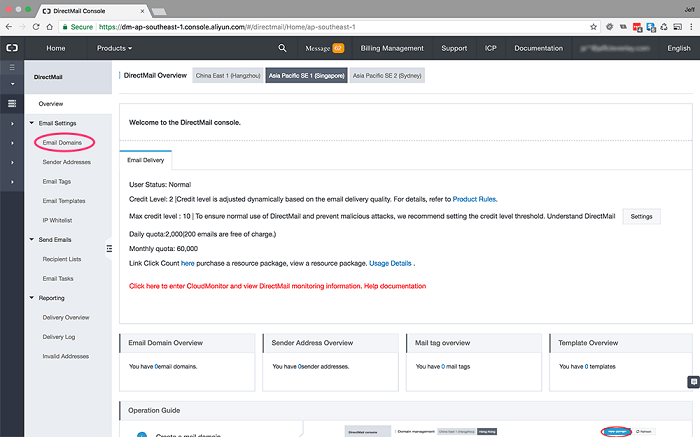Open Email Templates in the sidebar
This screenshot has height=437, width=700.
[x=64, y=201]
